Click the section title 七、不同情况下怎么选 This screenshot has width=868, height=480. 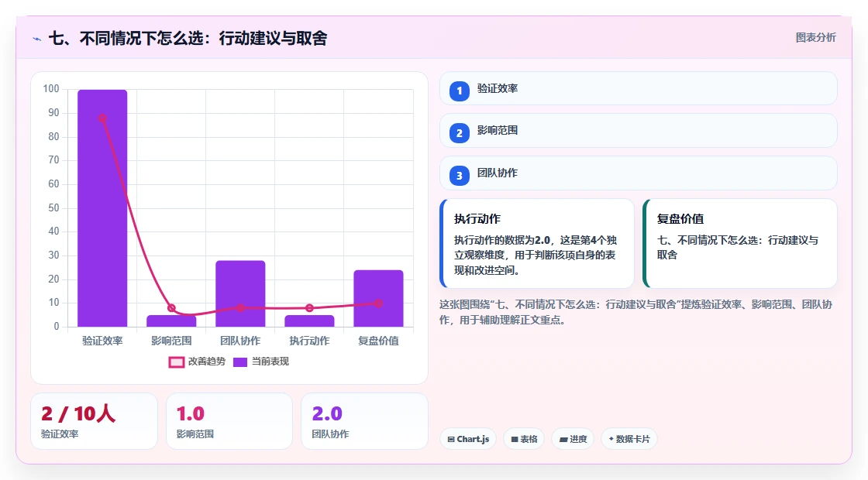tap(188, 38)
